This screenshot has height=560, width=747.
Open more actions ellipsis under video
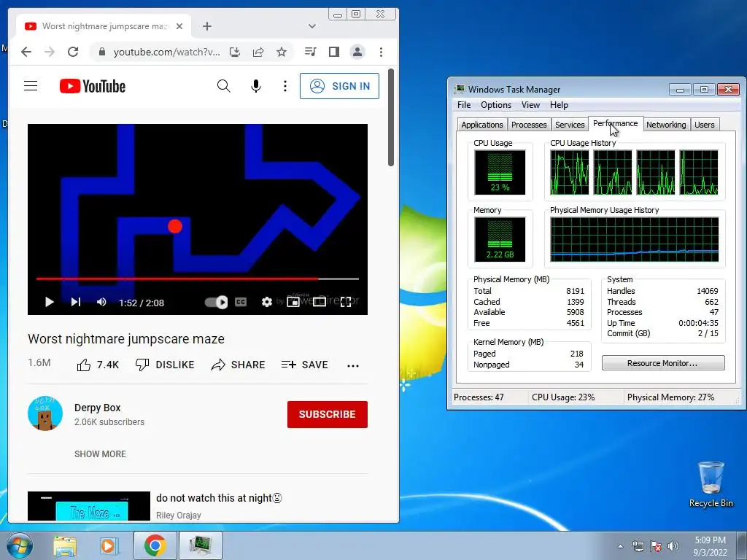pyautogui.click(x=353, y=366)
